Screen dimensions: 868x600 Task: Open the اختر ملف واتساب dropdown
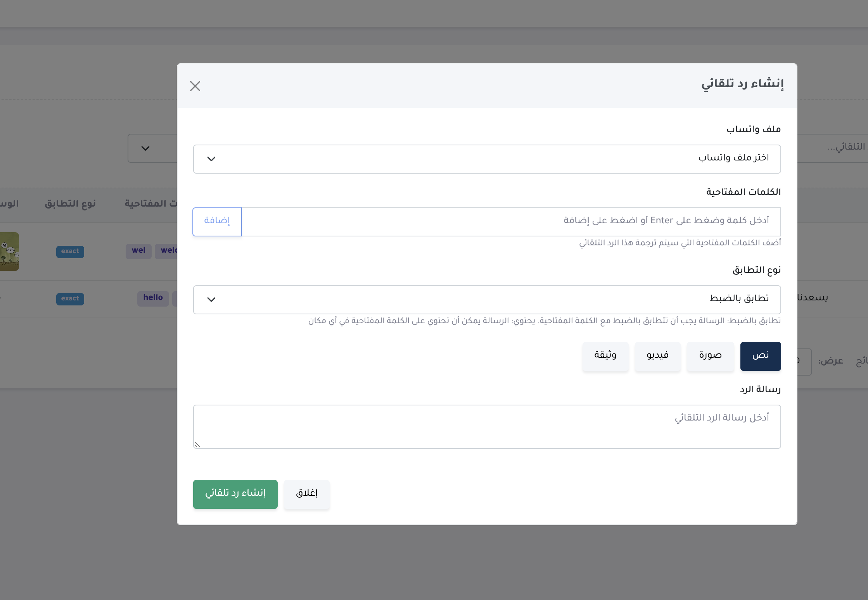pyautogui.click(x=487, y=159)
